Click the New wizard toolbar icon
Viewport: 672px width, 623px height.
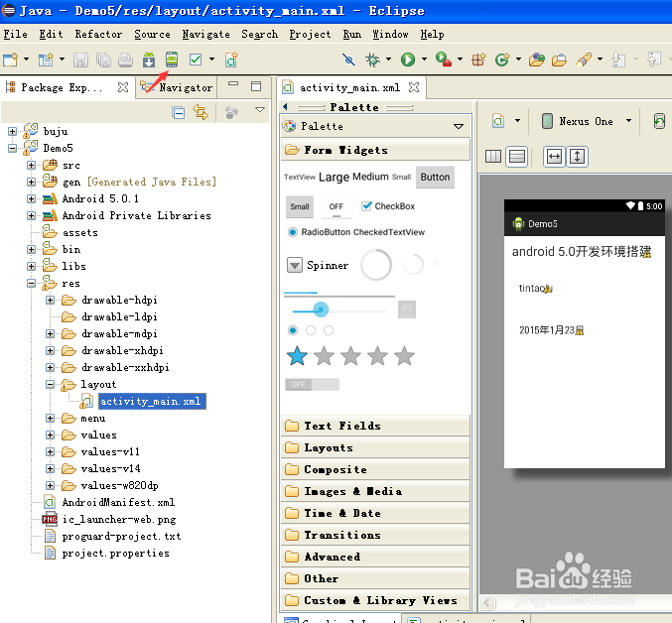click(x=10, y=60)
